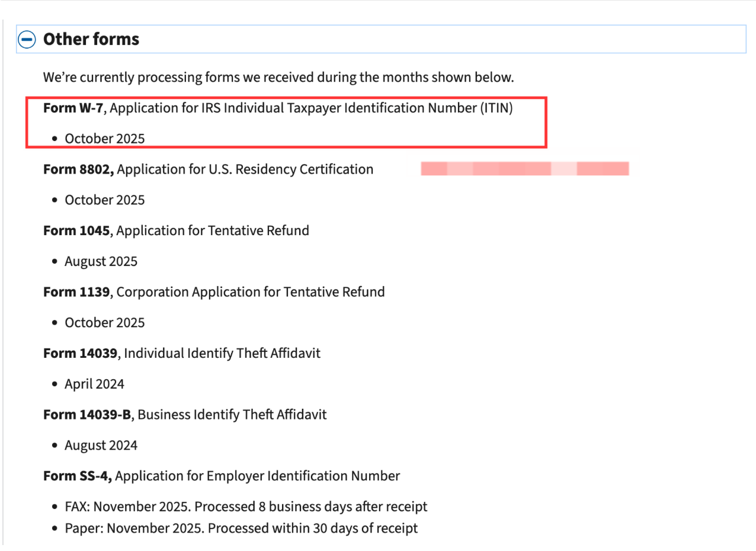This screenshot has width=756, height=551.
Task: Click the minus circle icon beside Other forms
Action: [x=25, y=39]
